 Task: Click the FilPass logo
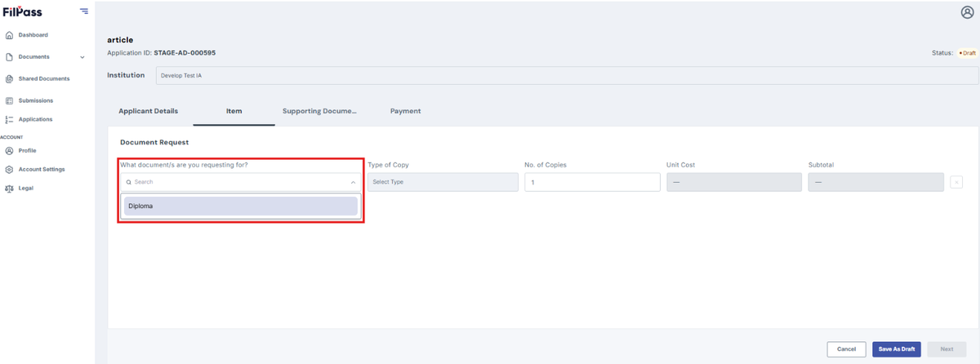(22, 11)
